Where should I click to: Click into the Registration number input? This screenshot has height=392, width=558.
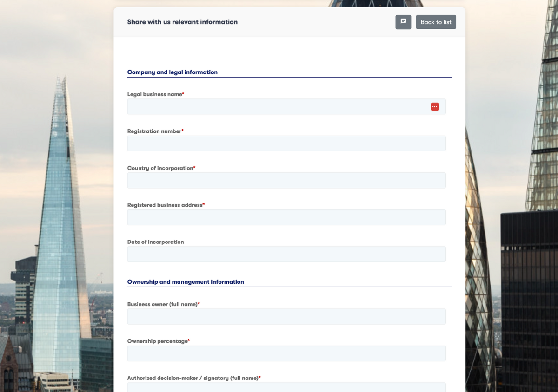click(286, 144)
